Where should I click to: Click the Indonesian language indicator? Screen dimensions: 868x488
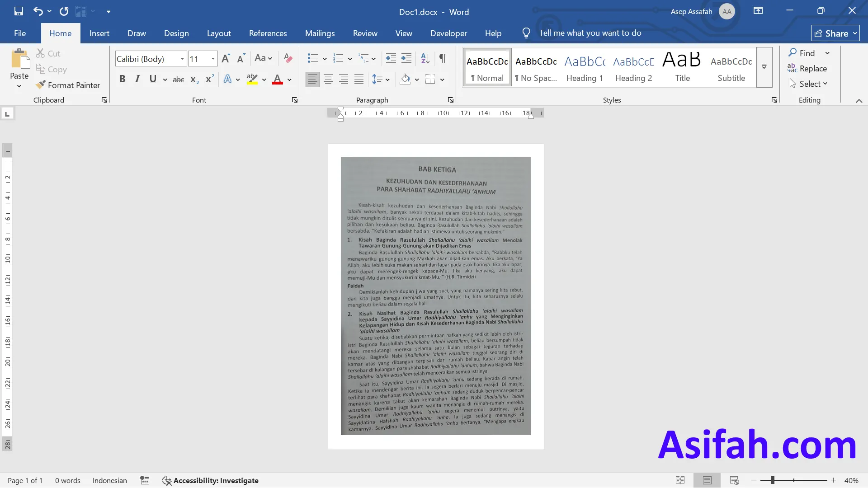109,480
